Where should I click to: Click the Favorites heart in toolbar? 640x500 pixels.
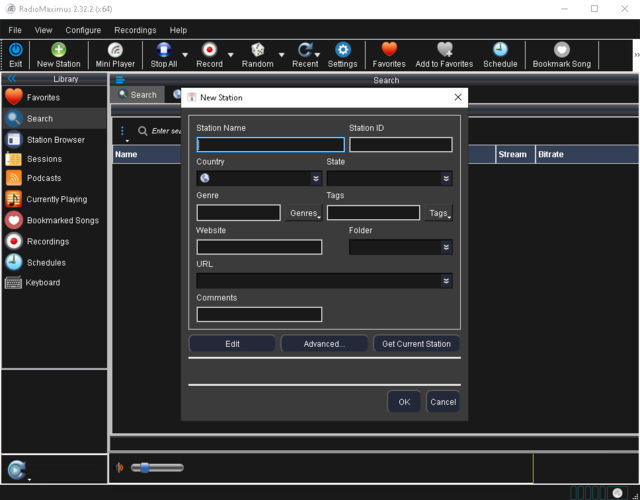pos(389,49)
